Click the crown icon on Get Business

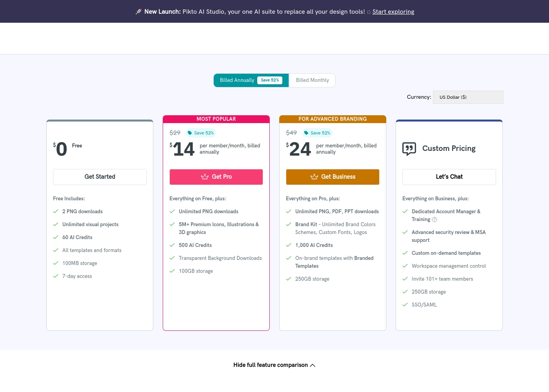314,177
